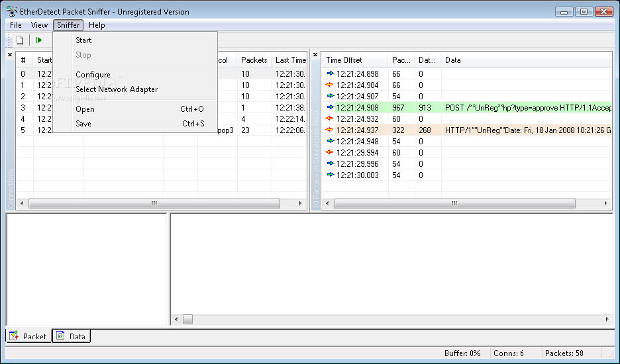Click Packets: 58 in status bar
620x364 pixels.
pos(564,353)
